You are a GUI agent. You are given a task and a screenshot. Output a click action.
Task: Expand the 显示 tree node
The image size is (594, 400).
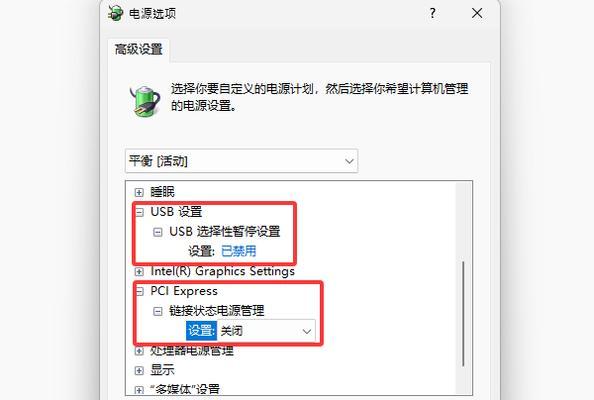pos(139,370)
